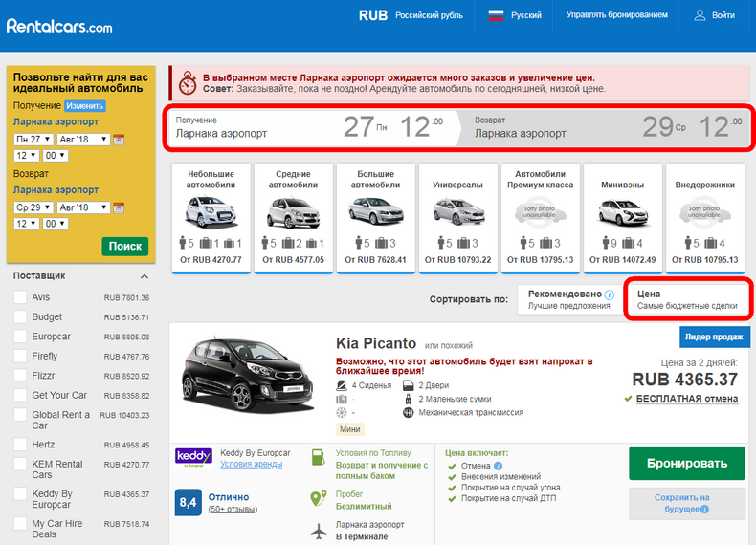Check the Keddy By Europcar checkbox

click(20, 494)
